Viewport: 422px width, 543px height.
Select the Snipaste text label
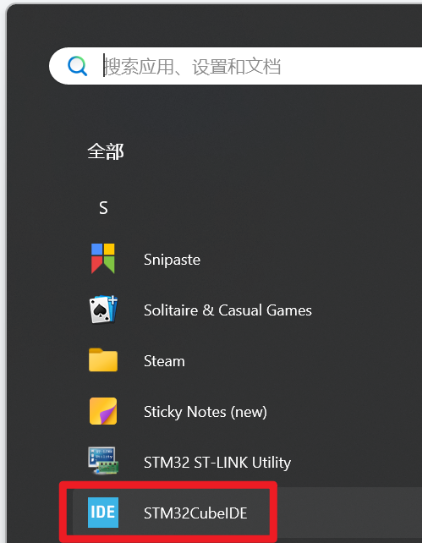(172, 260)
